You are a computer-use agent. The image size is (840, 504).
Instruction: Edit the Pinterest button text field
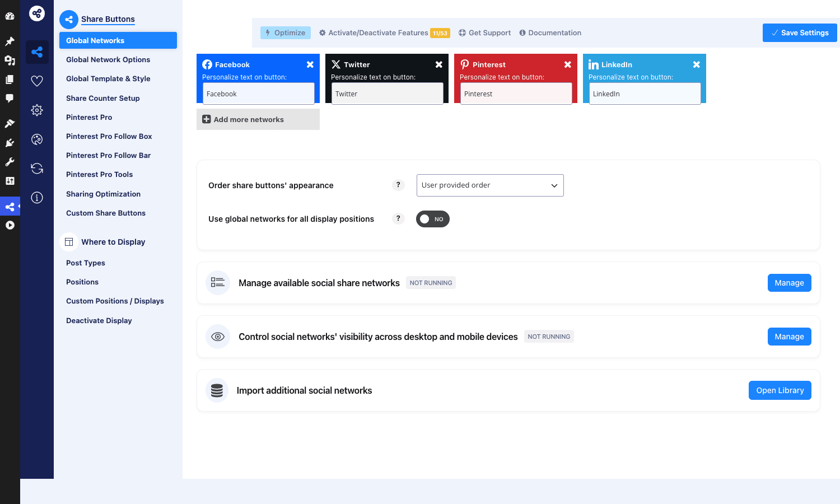point(516,94)
